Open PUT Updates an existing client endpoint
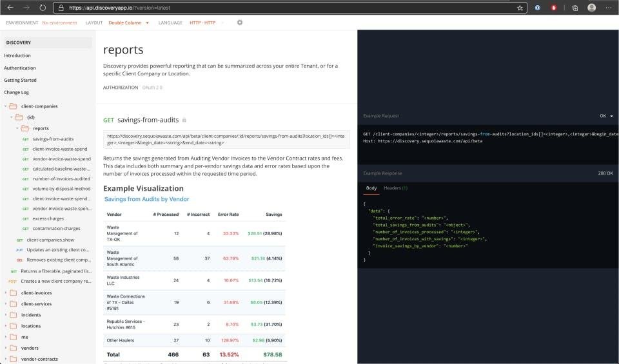This screenshot has height=364, width=619. tap(57, 249)
